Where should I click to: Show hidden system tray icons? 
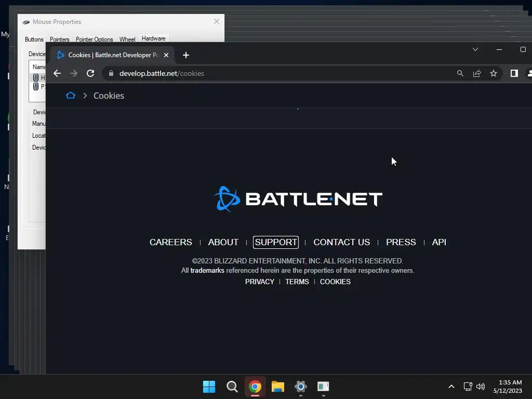coord(451,387)
